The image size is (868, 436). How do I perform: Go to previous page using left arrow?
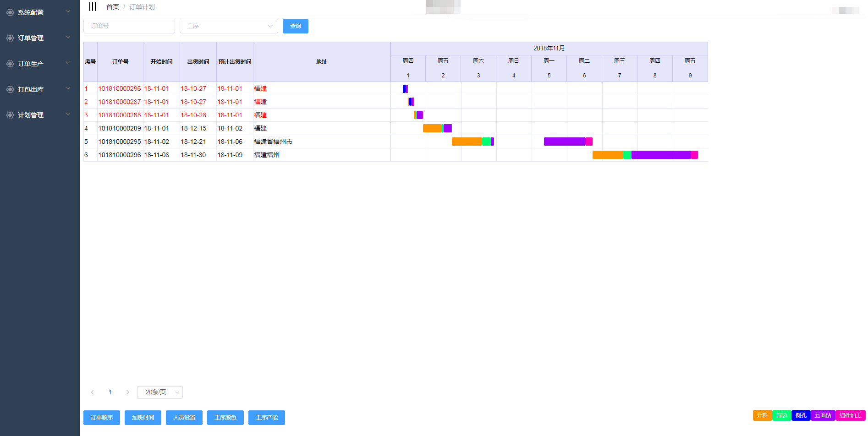(x=93, y=392)
